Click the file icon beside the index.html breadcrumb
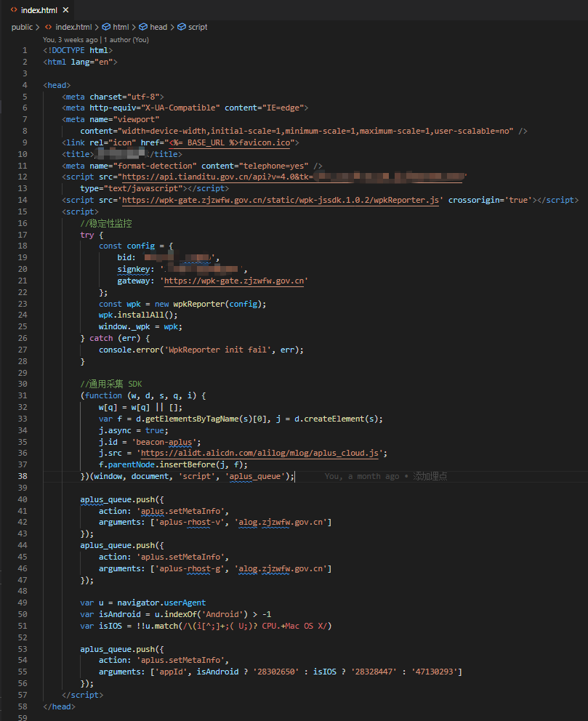This screenshot has height=721, width=588. (x=48, y=27)
